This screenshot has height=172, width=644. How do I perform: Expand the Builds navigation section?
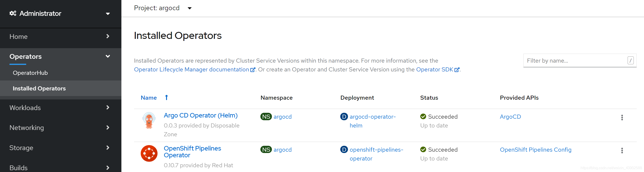(60, 167)
